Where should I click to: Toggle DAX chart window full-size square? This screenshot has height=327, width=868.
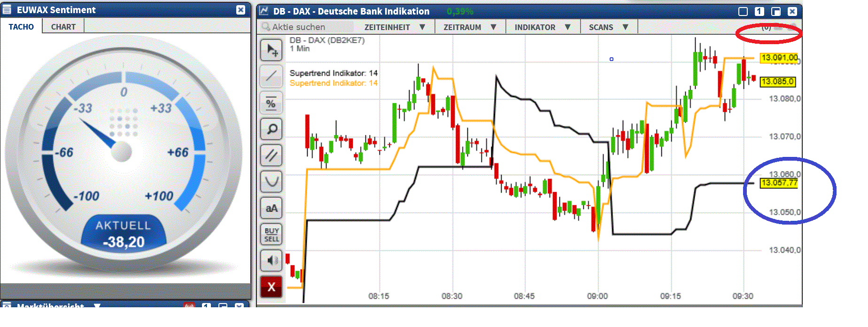743,11
